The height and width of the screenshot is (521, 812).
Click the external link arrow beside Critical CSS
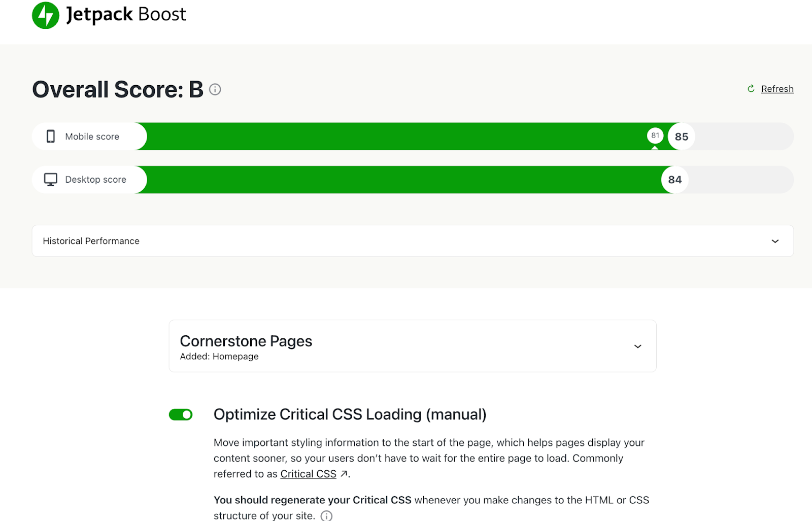coord(345,473)
